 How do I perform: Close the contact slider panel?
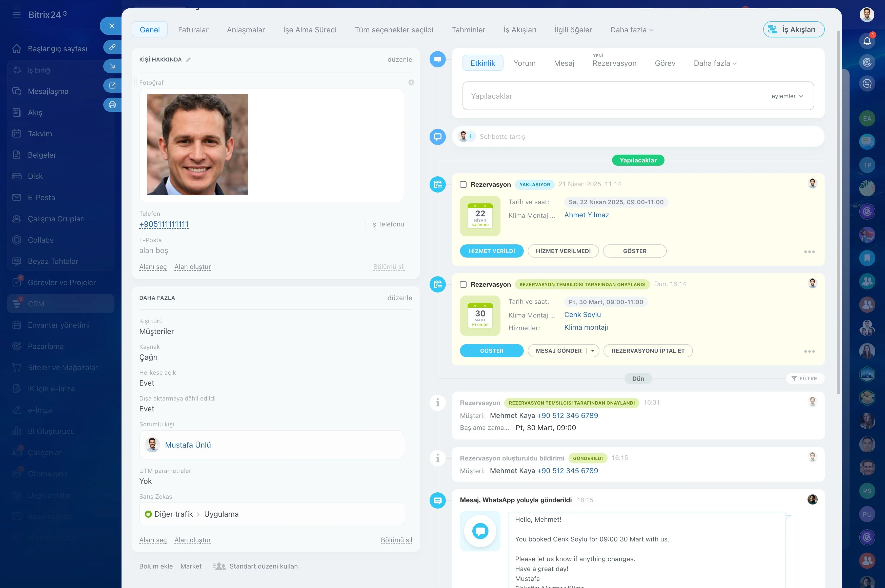111,26
